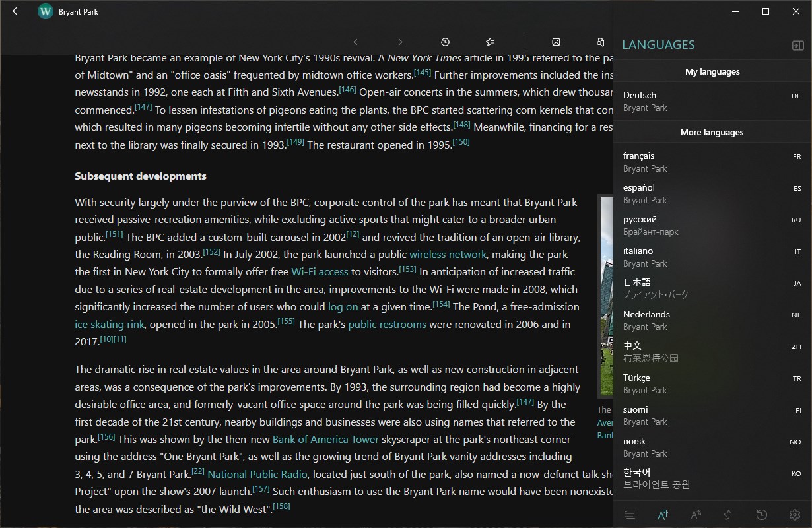Click citation reference [146]
Screen dimensions: 812x528
347,90
